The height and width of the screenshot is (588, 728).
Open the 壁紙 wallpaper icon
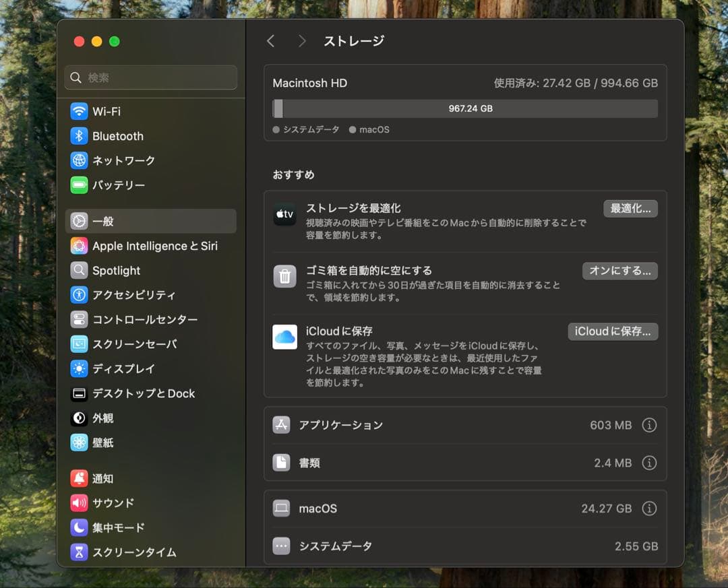coord(79,443)
